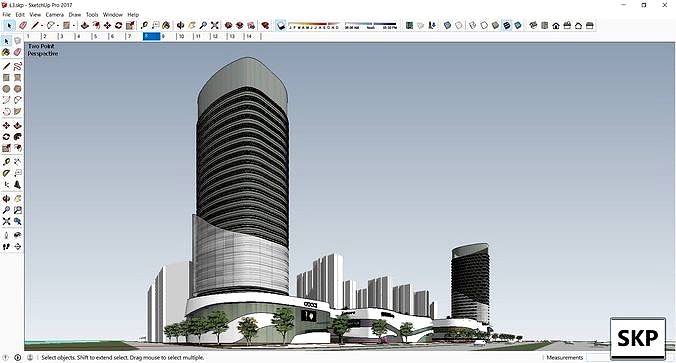Click the geolocation status bar icon
Screen dimensions: 676x363
6,357
